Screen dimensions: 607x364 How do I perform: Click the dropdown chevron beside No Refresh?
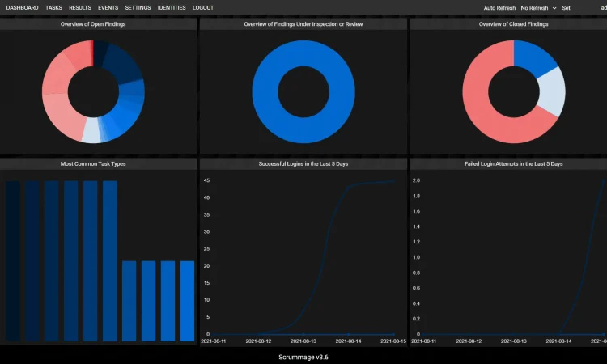tap(554, 8)
